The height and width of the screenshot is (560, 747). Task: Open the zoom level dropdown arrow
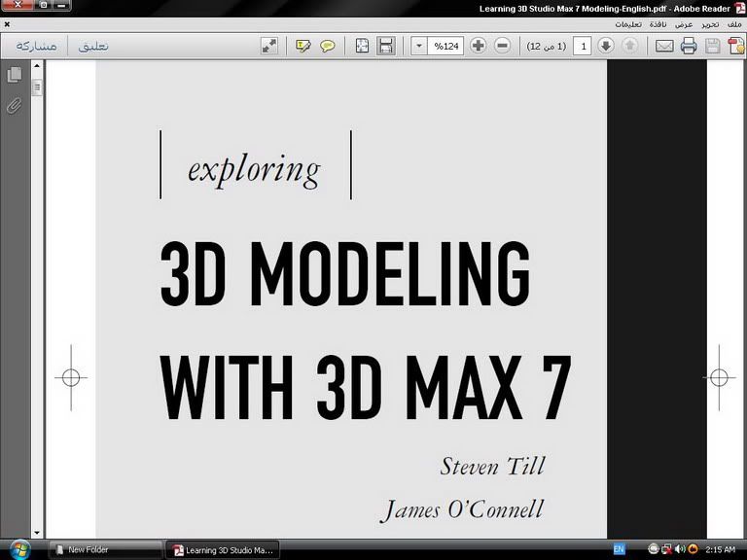[x=419, y=46]
